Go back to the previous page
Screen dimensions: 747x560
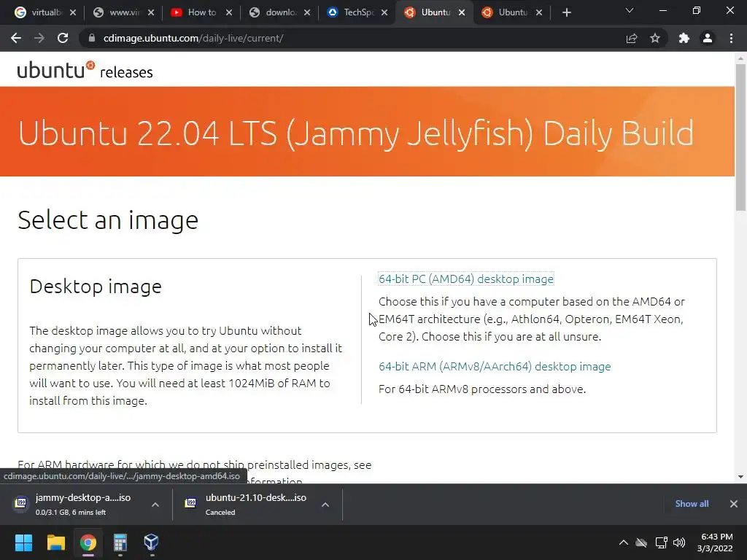pos(16,38)
